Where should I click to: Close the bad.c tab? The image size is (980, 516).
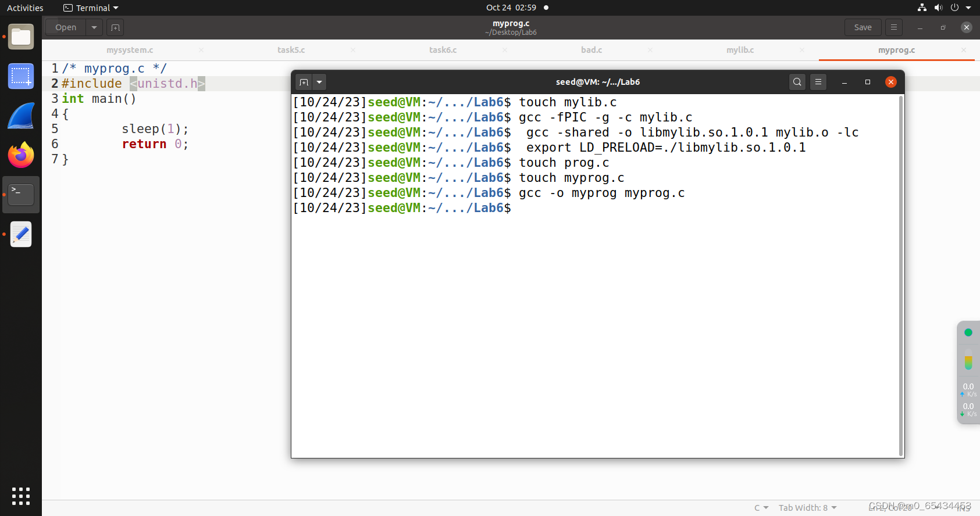click(x=650, y=50)
